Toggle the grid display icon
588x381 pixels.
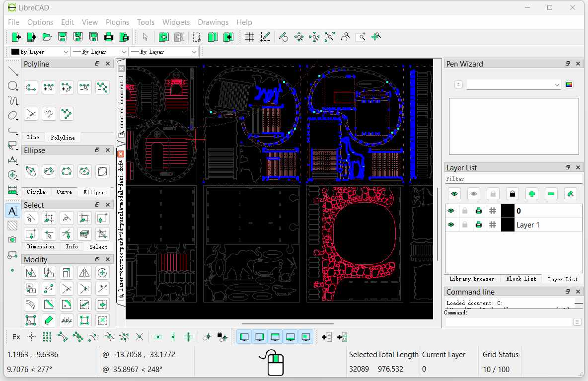pos(249,37)
